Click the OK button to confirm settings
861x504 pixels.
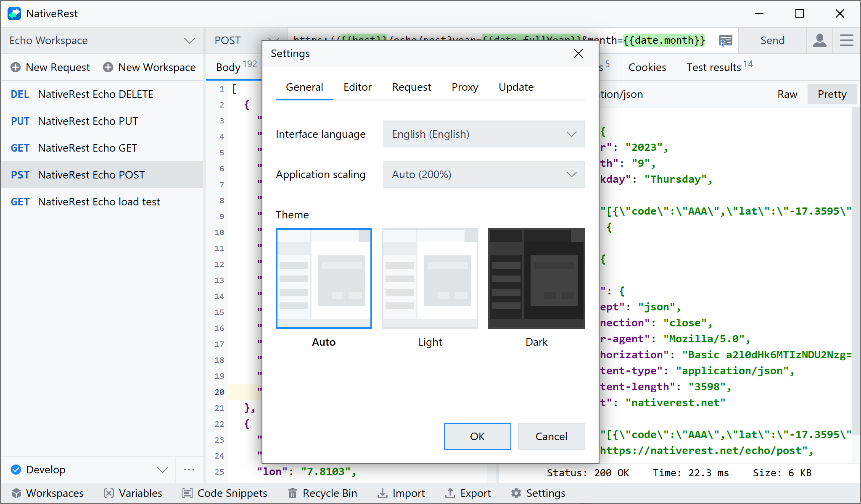tap(477, 436)
